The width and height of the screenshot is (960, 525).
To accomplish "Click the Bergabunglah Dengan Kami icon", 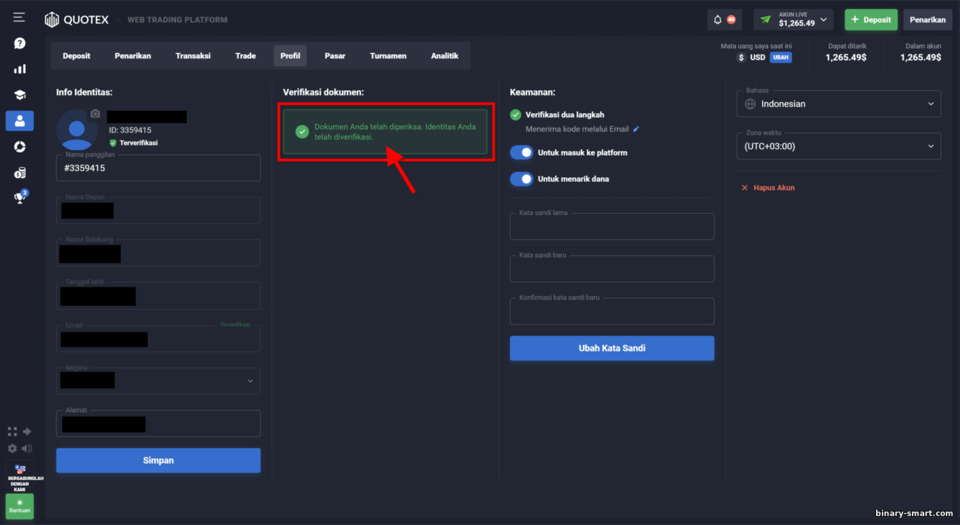I will [20, 478].
